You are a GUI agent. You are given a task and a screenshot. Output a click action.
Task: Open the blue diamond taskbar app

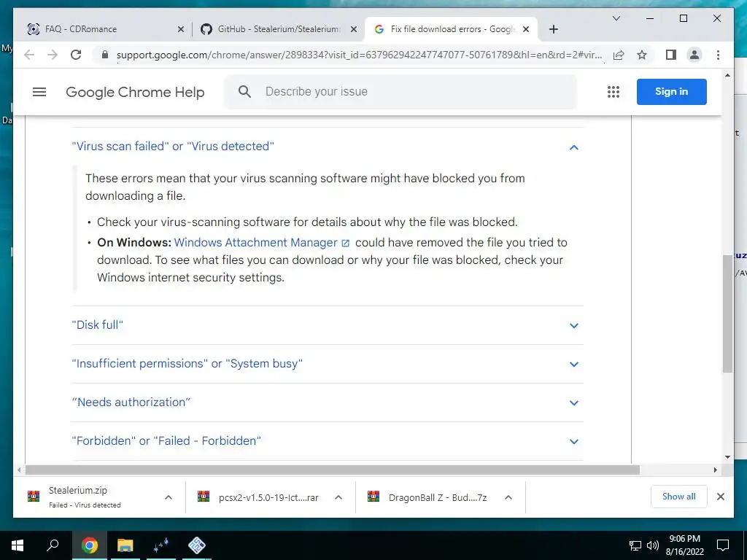(x=197, y=545)
